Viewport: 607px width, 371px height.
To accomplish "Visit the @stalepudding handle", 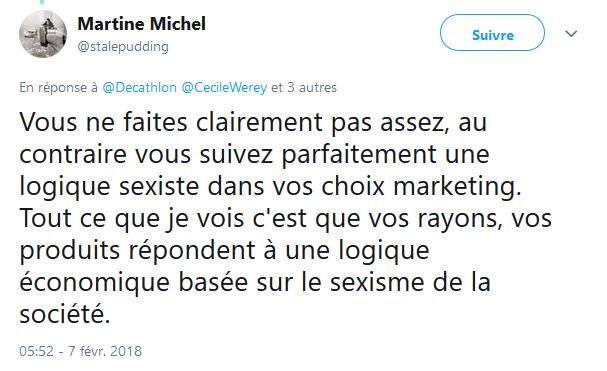I will (x=123, y=46).
